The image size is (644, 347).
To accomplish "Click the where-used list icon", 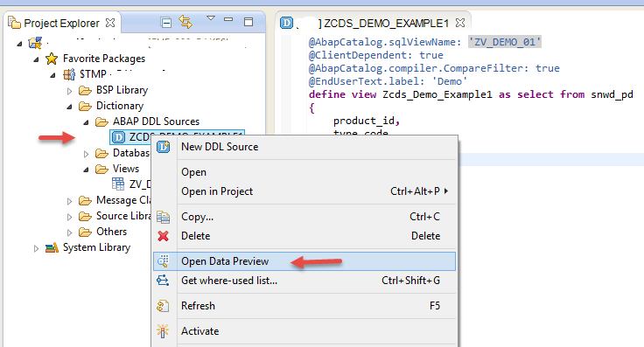I will [x=163, y=281].
